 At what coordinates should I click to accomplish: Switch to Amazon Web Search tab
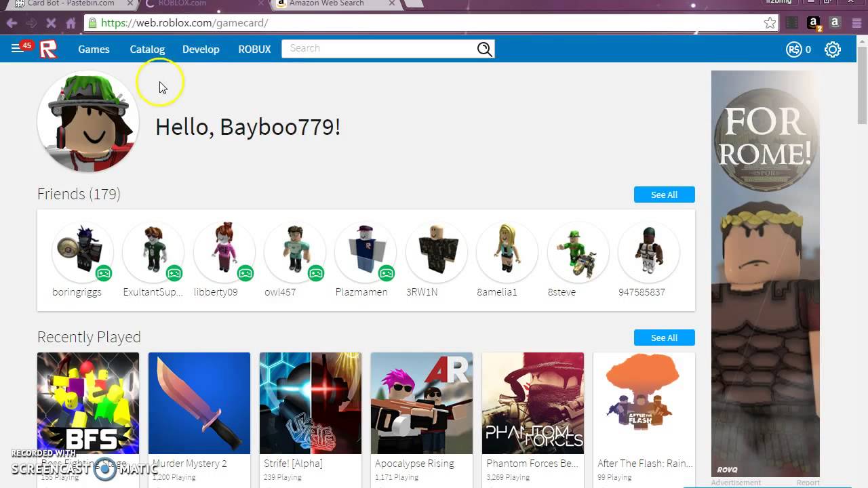pyautogui.click(x=336, y=4)
